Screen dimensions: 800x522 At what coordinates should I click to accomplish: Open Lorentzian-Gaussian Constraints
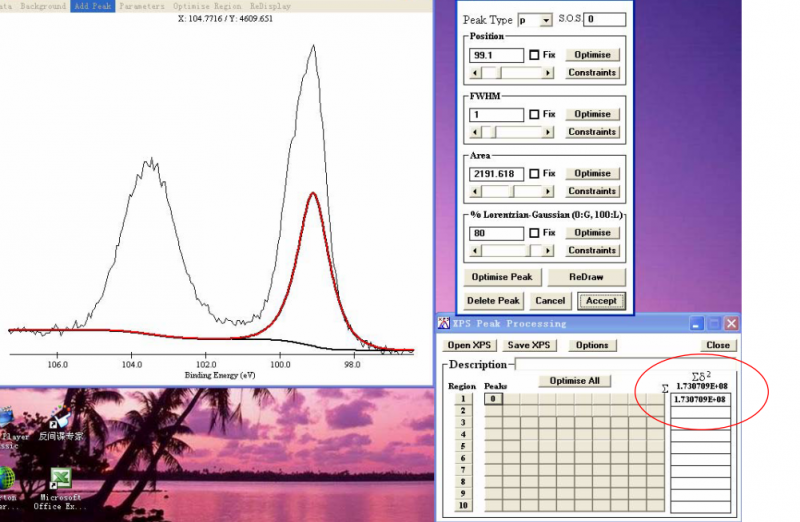592,250
